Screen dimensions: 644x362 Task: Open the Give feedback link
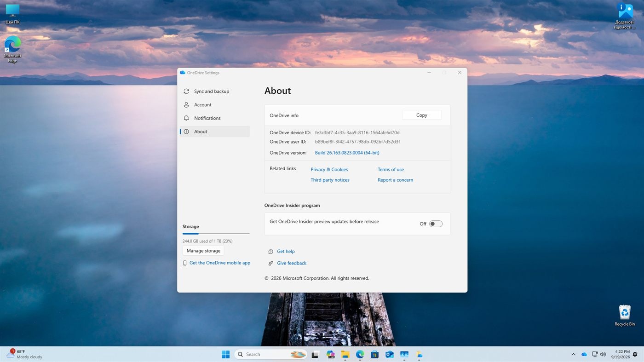click(292, 263)
